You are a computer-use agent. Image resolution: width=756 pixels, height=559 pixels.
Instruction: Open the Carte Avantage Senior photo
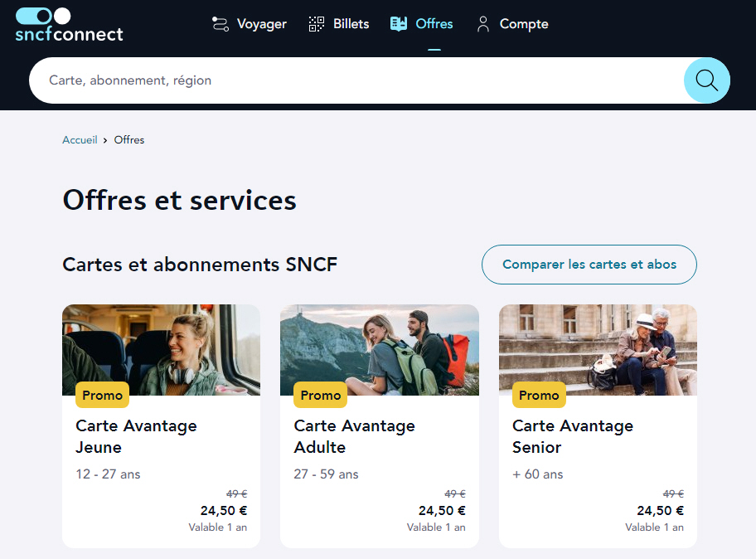pyautogui.click(x=598, y=348)
